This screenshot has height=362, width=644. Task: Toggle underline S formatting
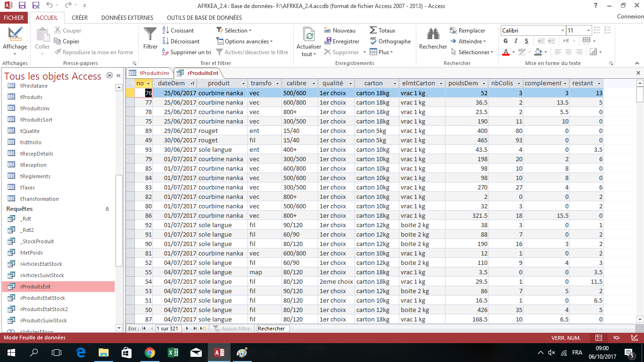526,41
